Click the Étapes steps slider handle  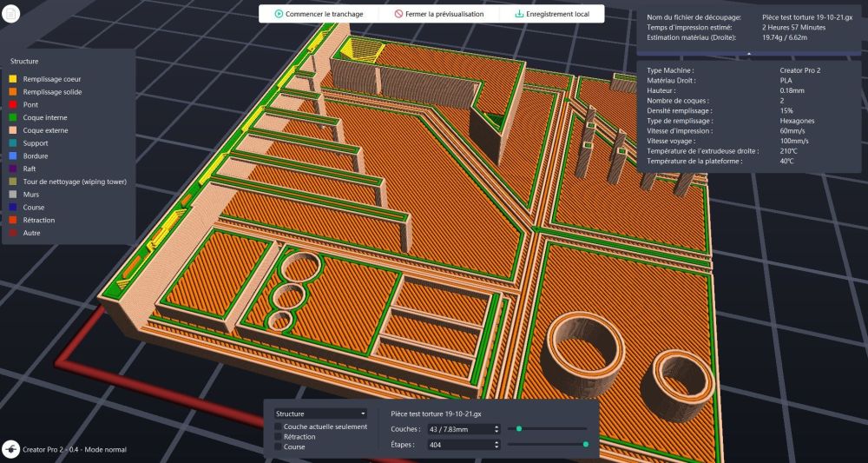pos(586,444)
